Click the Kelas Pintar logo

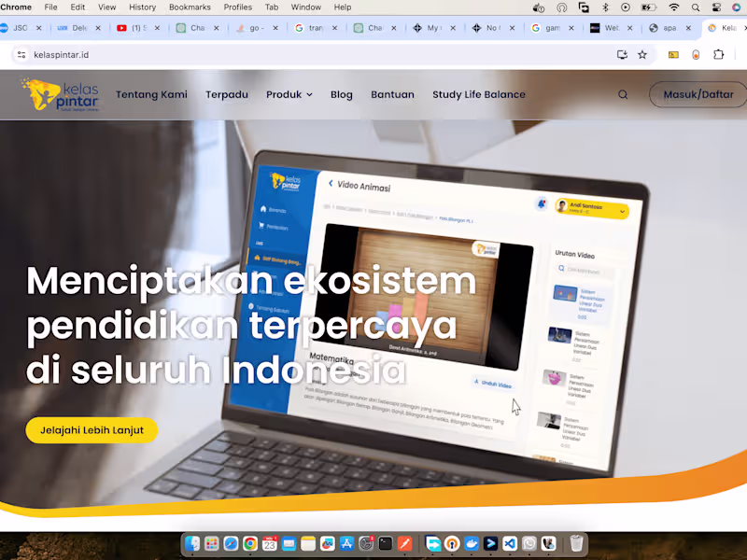60,95
